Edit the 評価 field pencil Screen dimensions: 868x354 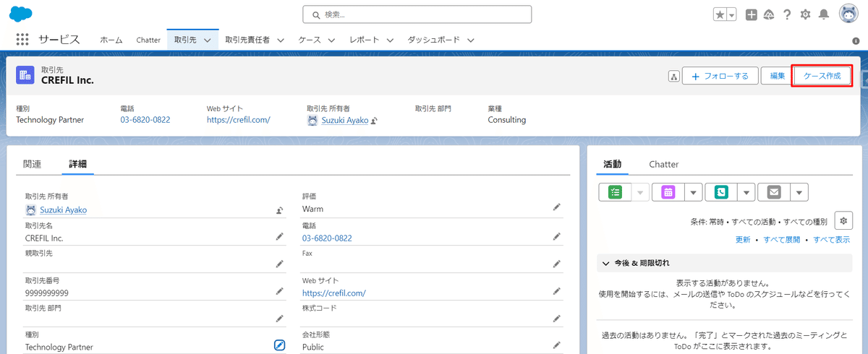pyautogui.click(x=557, y=207)
